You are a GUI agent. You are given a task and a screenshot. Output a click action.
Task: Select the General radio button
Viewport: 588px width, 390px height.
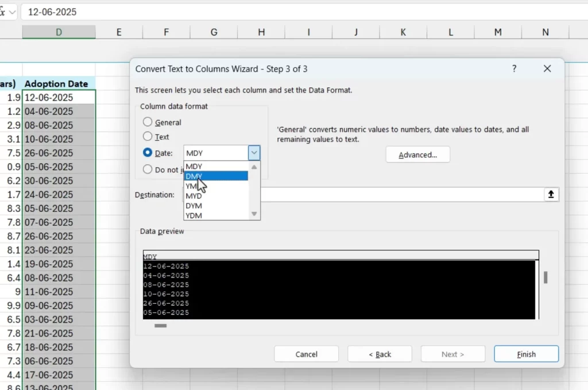(x=148, y=122)
